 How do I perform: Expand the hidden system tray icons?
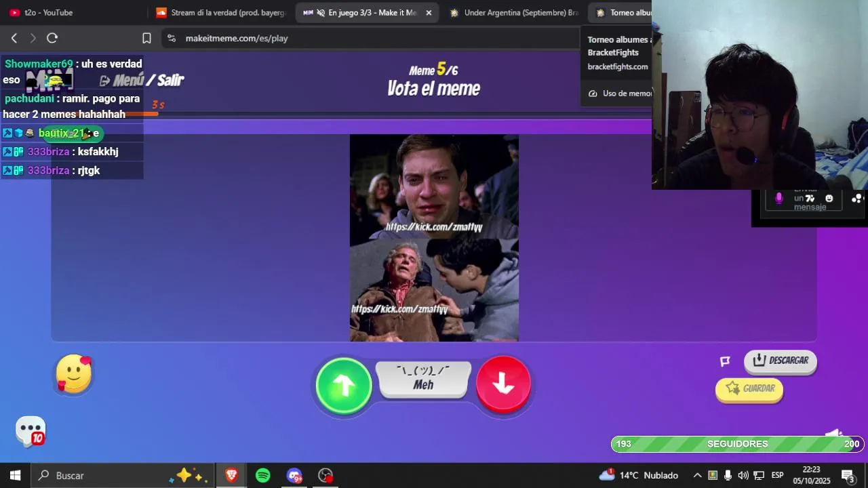[697, 475]
